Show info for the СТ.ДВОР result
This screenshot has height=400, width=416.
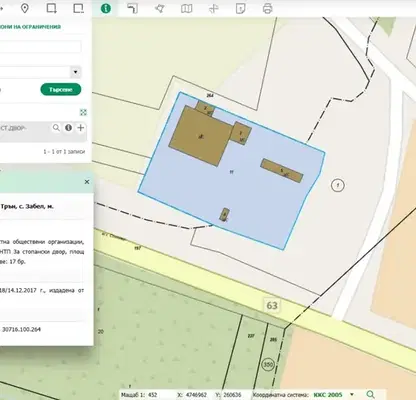[x=68, y=128]
